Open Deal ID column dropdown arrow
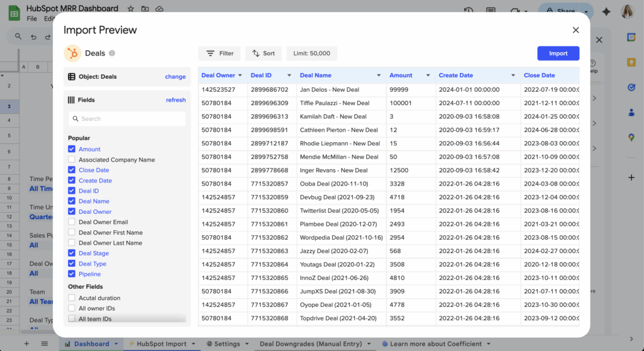The width and height of the screenshot is (644, 351). pyautogui.click(x=289, y=75)
